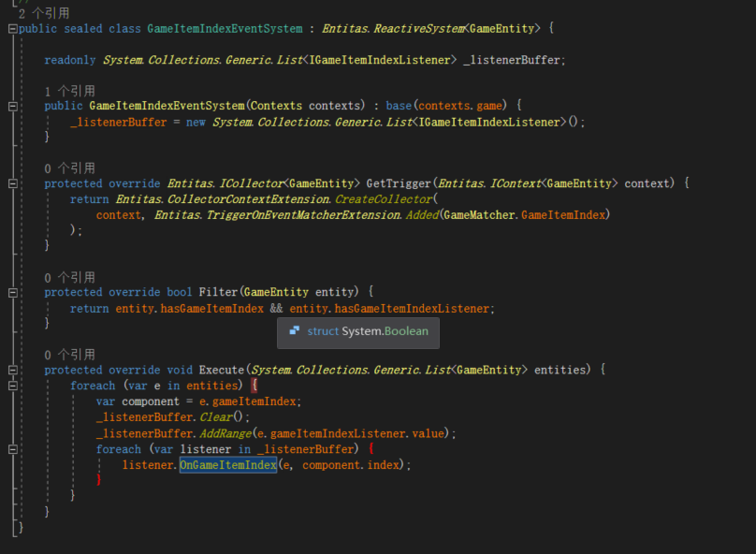756x554 pixels.
Task: Click the CreateCollector method call
Action: [384, 199]
